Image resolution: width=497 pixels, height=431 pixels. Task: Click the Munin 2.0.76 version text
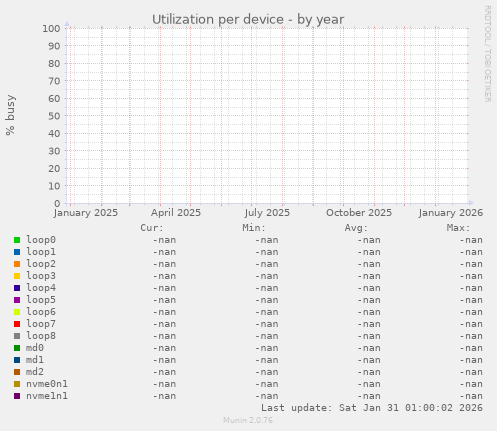tap(248, 420)
